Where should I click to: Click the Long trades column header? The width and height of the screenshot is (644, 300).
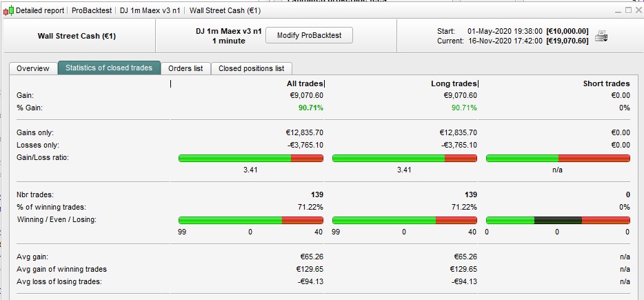click(454, 83)
